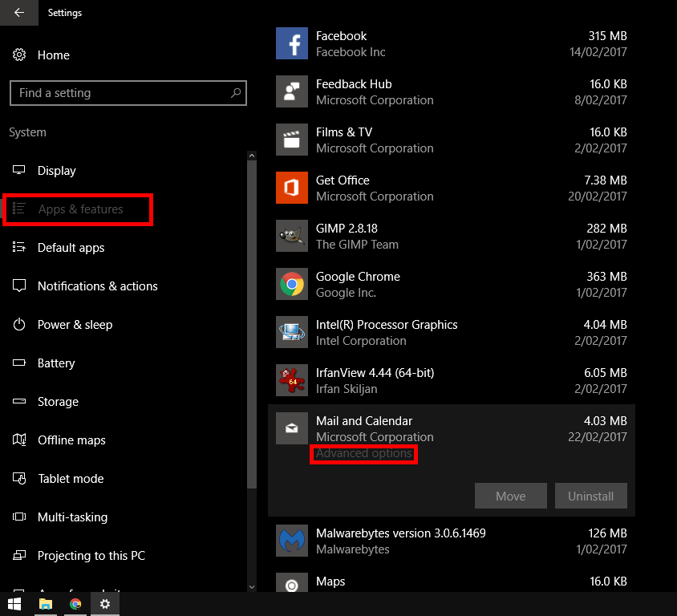Click the Settings gear in taskbar

pos(105,604)
